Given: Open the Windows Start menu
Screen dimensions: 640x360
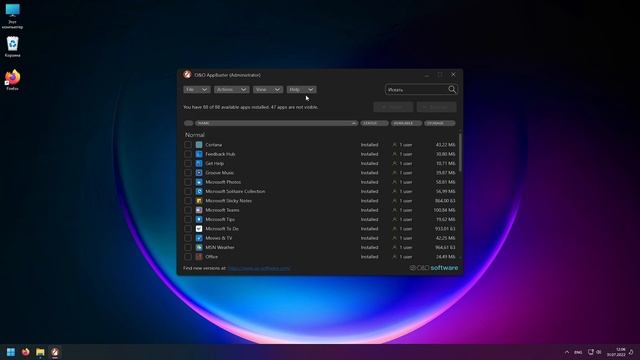Looking at the screenshot, I should (11, 352).
